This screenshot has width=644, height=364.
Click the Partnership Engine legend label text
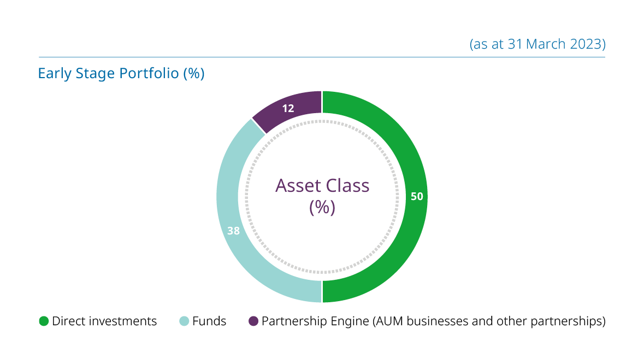coord(433,321)
